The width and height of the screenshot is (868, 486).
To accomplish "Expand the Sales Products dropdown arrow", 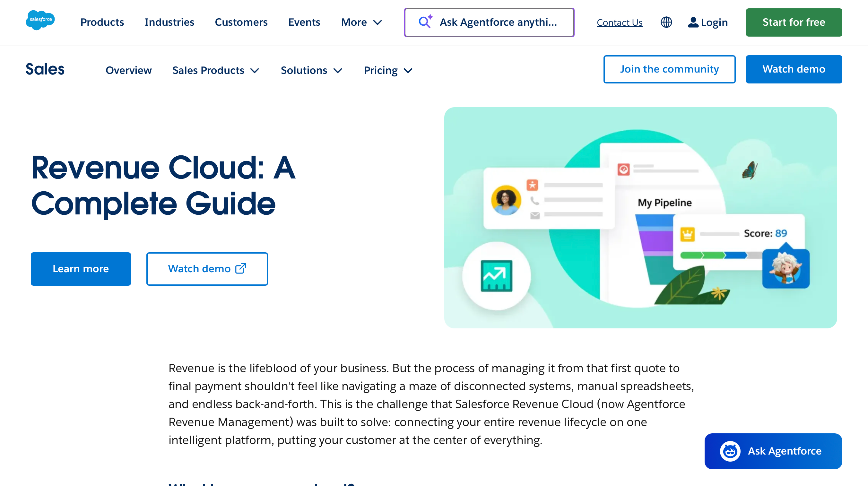I will pos(255,70).
